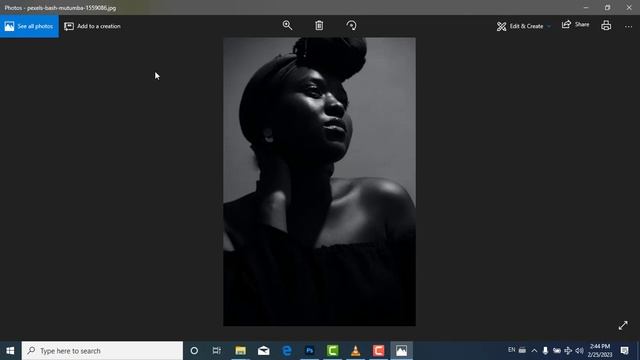Delete photo with the trash icon

coord(319,25)
